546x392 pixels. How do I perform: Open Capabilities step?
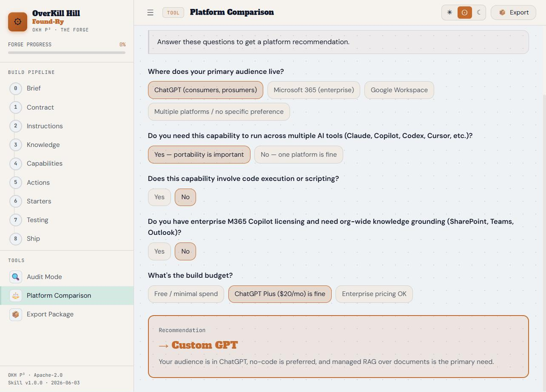(x=66, y=164)
